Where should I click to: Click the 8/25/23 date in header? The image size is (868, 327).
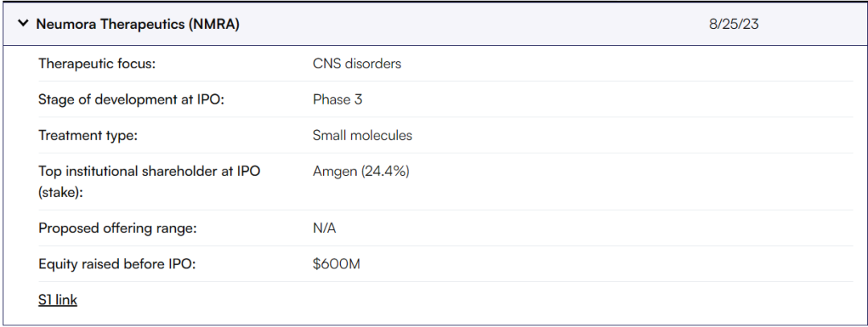click(733, 24)
